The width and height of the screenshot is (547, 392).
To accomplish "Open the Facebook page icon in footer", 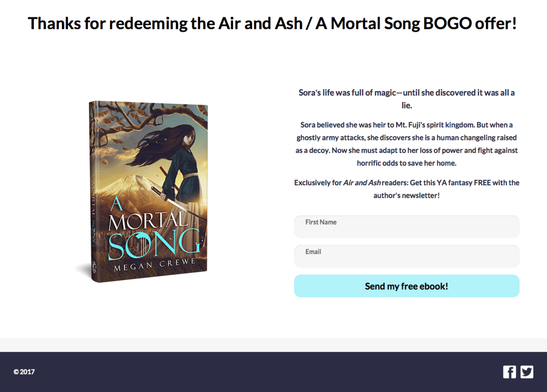I will pyautogui.click(x=509, y=372).
